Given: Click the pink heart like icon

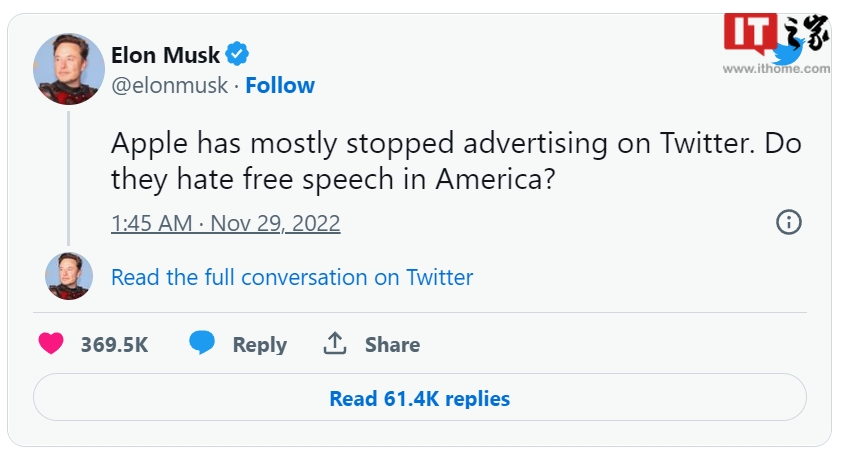Looking at the screenshot, I should [x=51, y=344].
